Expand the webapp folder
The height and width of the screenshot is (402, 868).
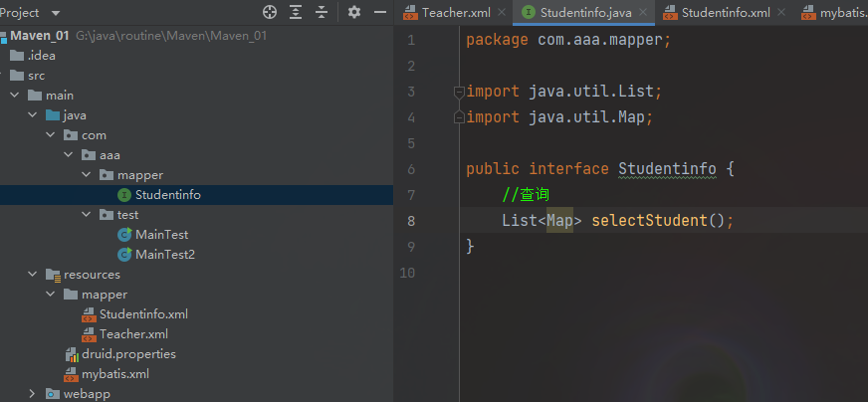coord(32,394)
